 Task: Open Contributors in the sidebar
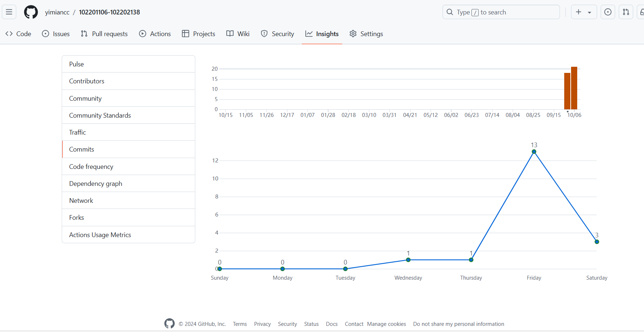87,81
